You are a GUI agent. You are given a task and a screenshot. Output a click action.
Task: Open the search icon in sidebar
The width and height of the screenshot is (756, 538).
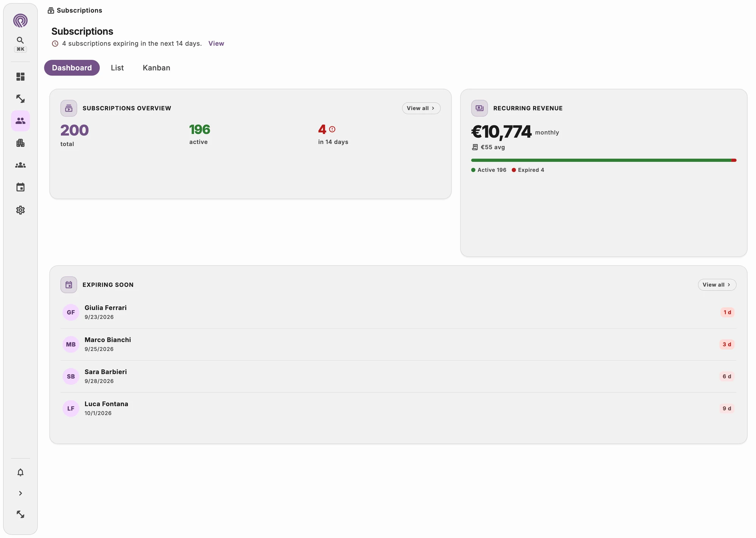click(x=20, y=40)
